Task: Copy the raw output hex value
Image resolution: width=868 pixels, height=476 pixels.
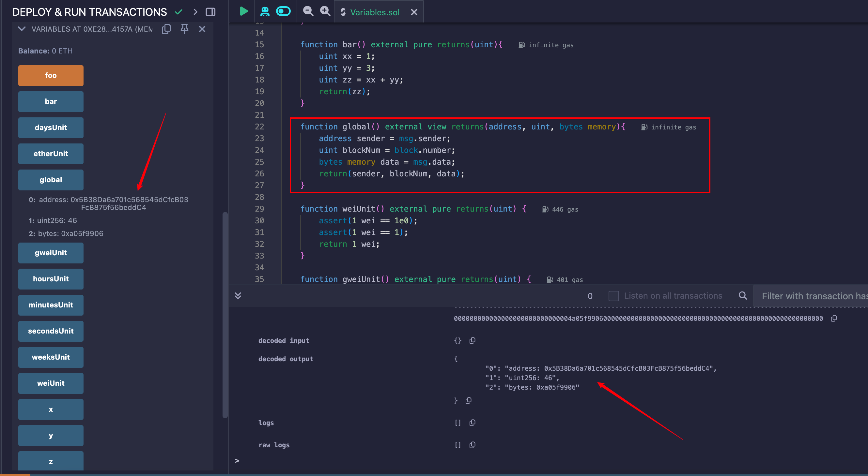Action: [834, 319]
